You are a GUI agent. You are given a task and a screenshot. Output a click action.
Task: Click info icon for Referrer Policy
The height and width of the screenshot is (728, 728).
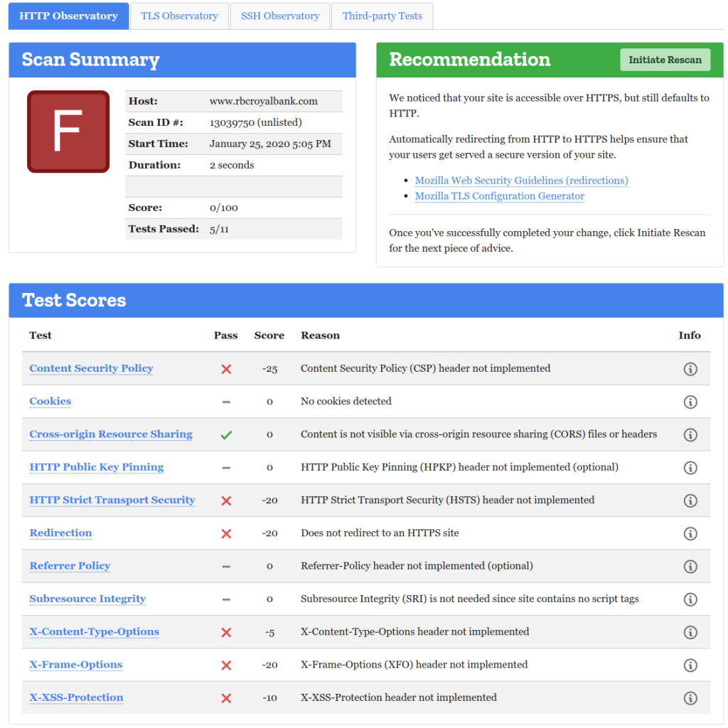690,567
